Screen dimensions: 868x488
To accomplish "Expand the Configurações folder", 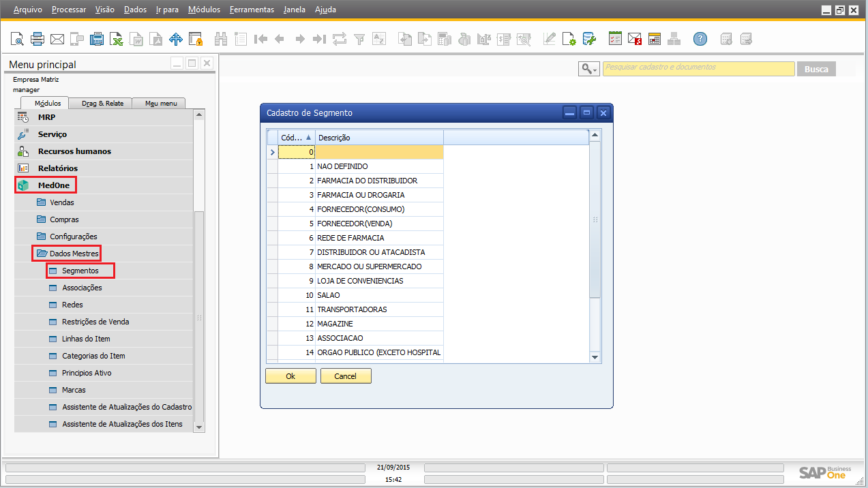I will 42,237.
